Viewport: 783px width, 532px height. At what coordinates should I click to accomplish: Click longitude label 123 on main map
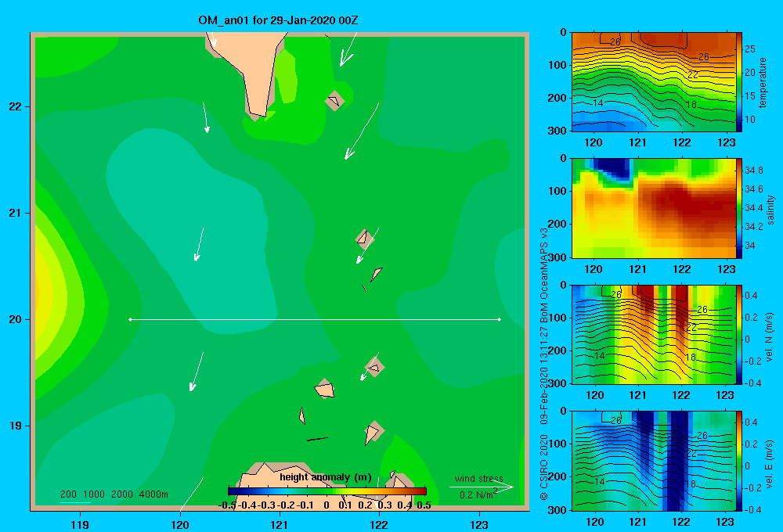(x=479, y=525)
